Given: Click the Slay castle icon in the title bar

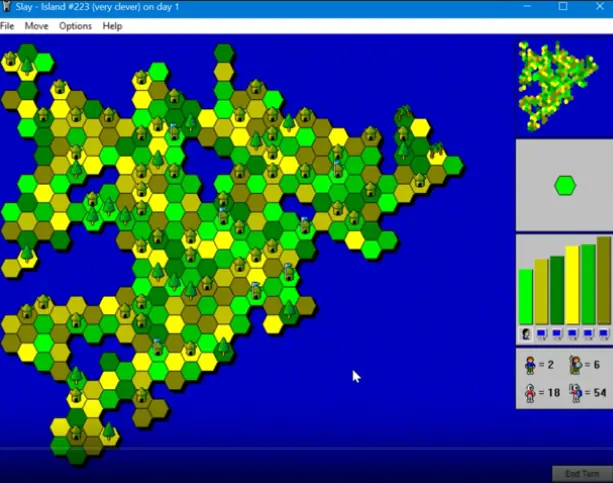Looking at the screenshot, I should point(6,7).
